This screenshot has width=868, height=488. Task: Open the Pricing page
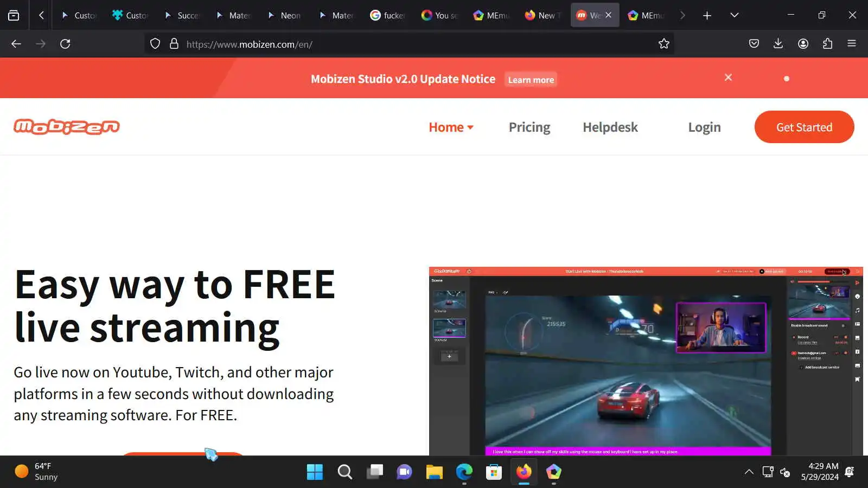(x=529, y=127)
